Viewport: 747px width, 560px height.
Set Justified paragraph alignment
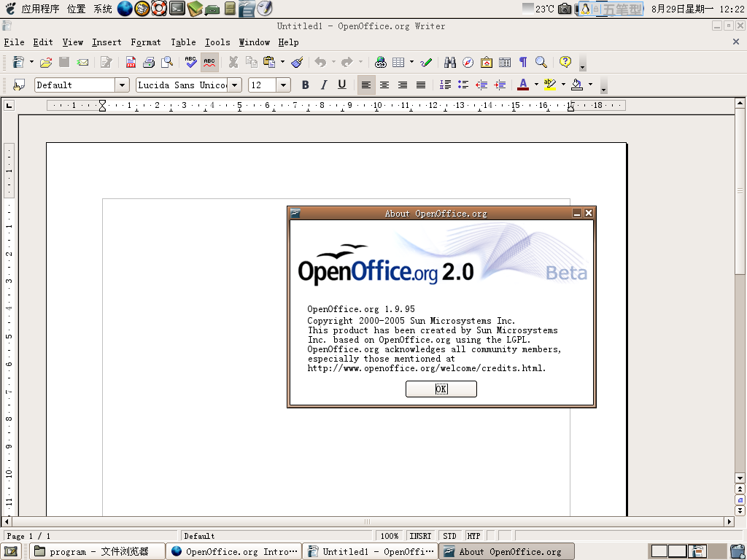pos(421,85)
